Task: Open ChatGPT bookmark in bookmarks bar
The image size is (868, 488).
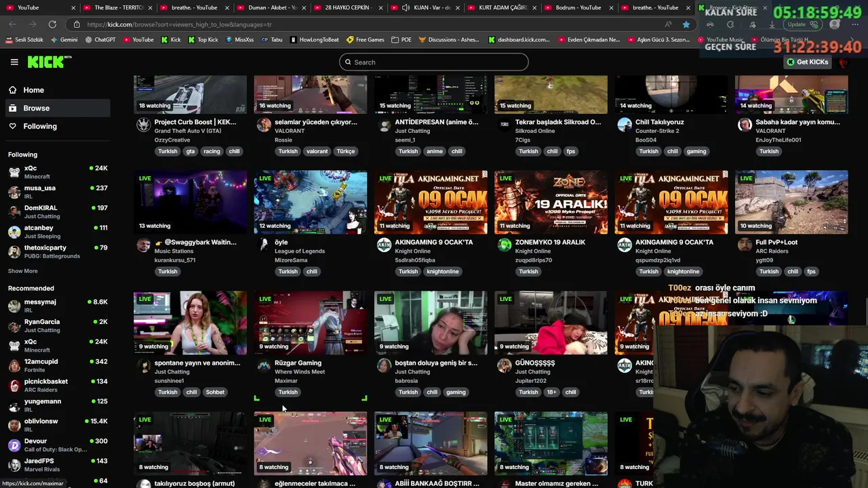Action: click(100, 40)
